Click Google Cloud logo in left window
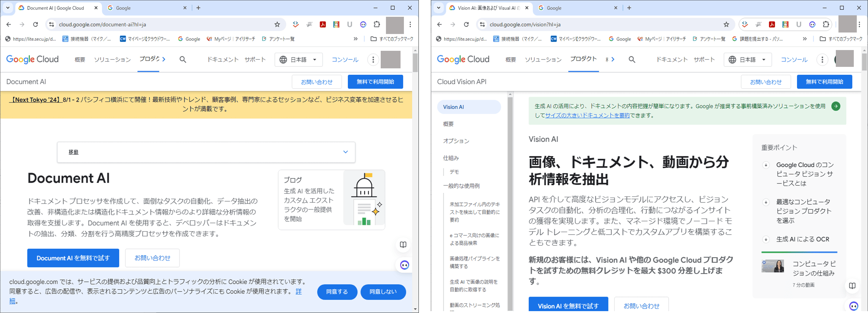The width and height of the screenshot is (868, 313). (x=33, y=59)
